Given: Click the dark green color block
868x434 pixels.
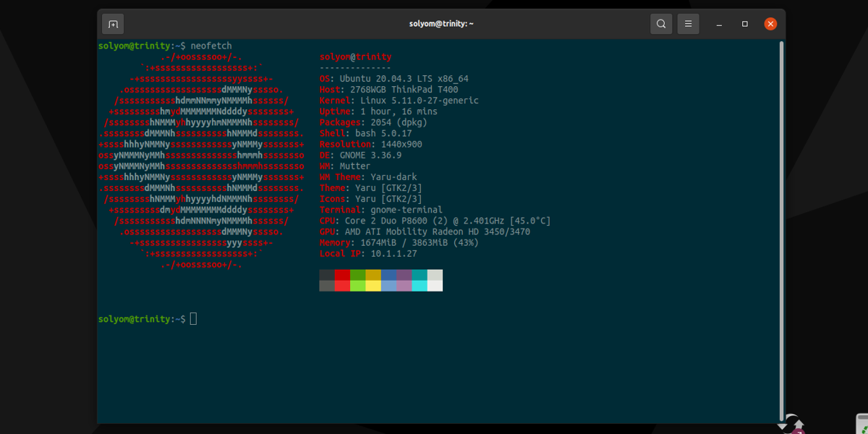Looking at the screenshot, I should coord(357,275).
